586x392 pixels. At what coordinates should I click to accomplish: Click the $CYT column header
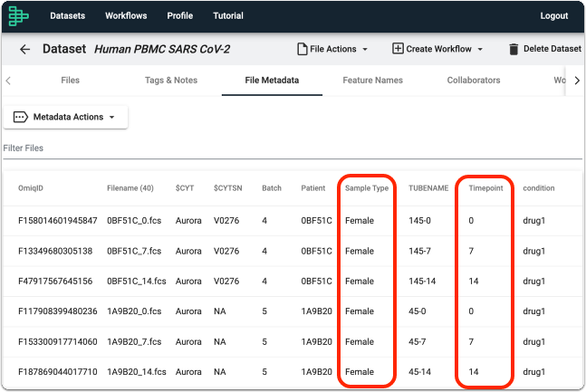coord(185,188)
